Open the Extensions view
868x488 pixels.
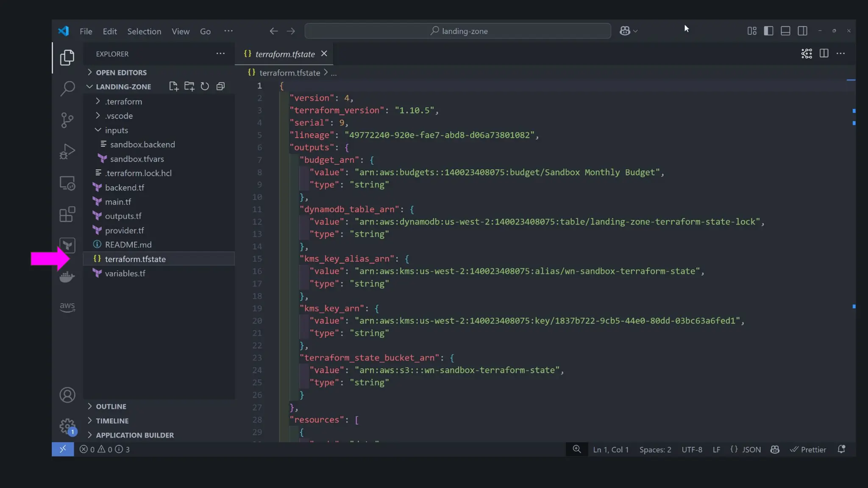[x=67, y=214]
